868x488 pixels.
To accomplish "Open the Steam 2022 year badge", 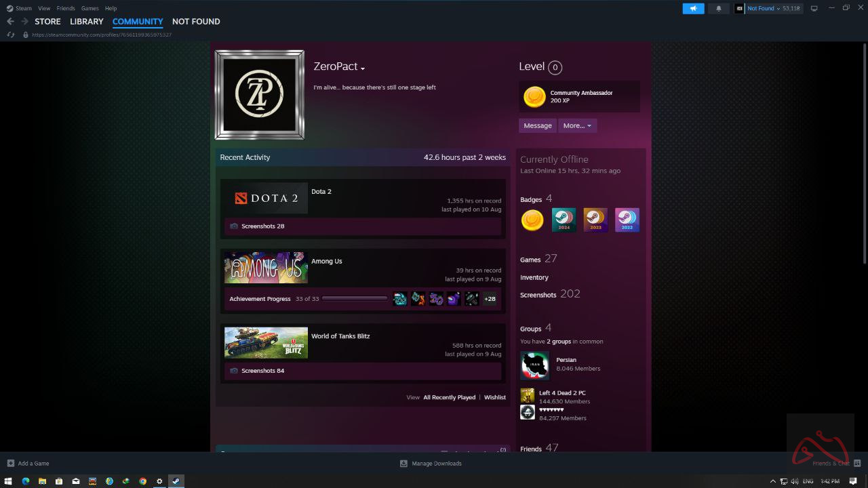I will click(x=627, y=220).
